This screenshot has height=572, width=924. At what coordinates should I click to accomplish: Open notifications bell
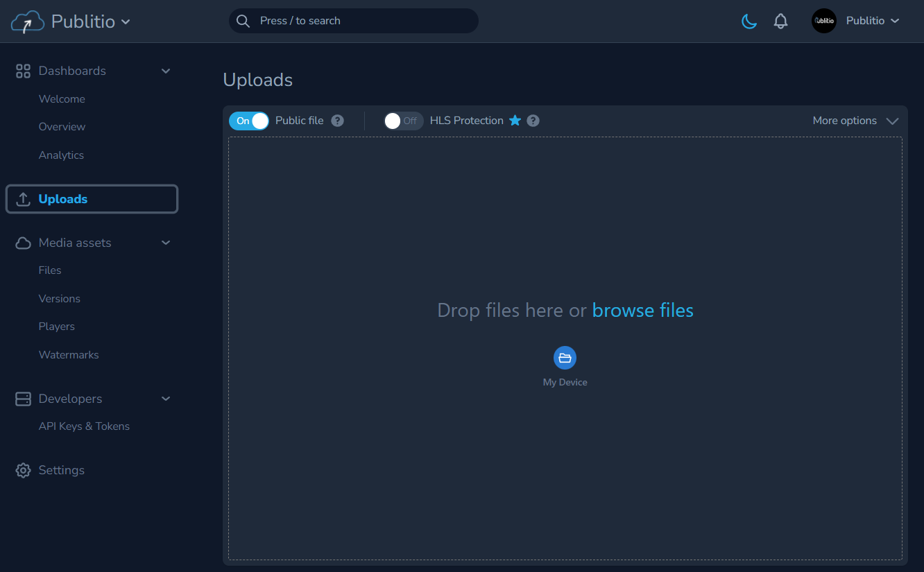coord(780,21)
